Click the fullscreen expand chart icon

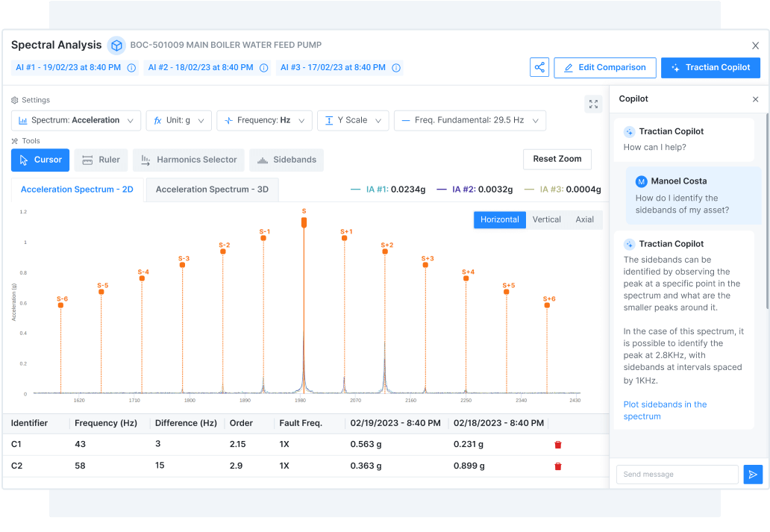coord(593,104)
